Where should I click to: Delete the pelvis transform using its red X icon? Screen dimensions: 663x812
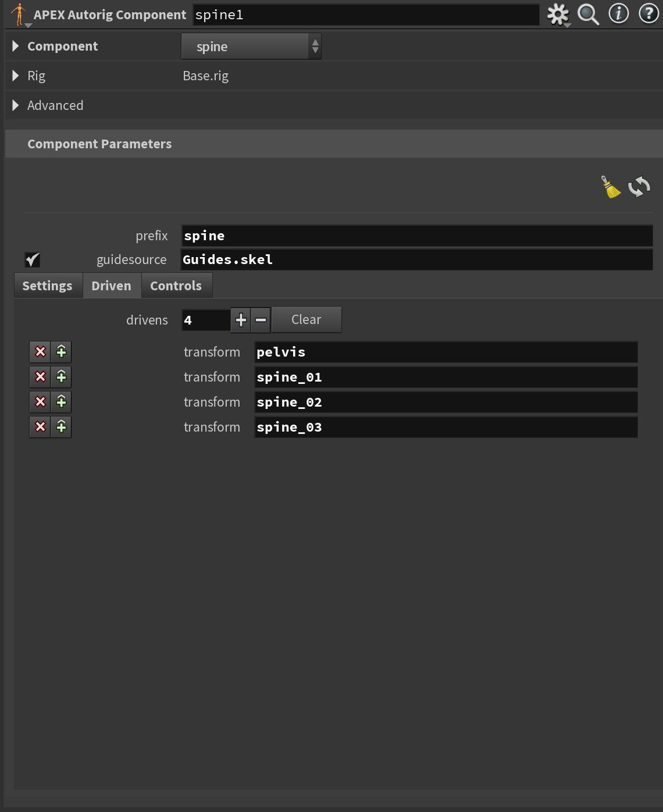tap(40, 351)
